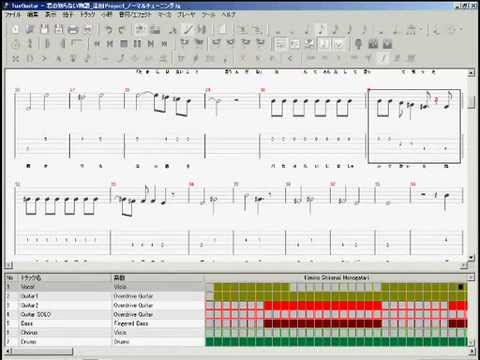The width and height of the screenshot is (480, 360).
Task: Click the tempo clock icon
Action: (x=15, y=44)
